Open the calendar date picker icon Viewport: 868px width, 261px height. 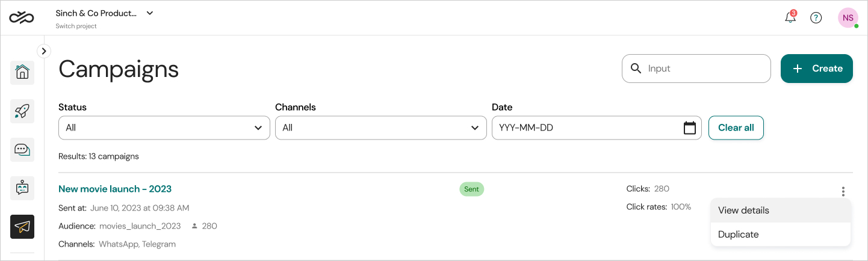[690, 128]
